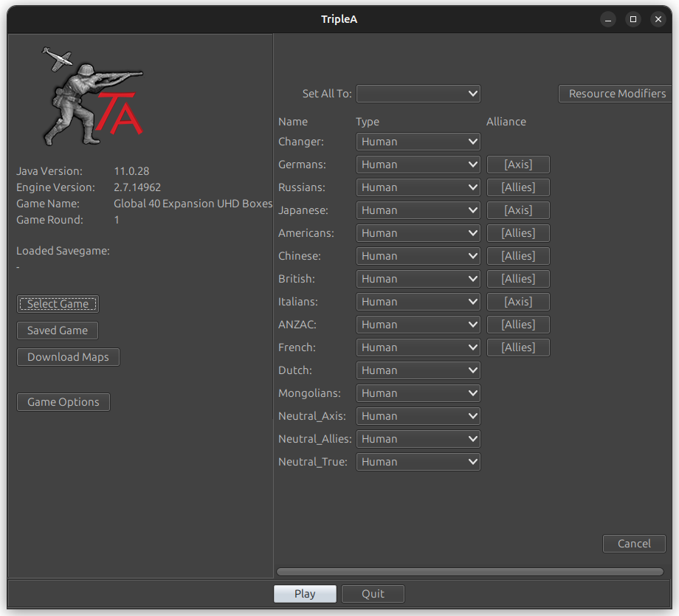Change the Germans player type selector
Viewport: 679px width, 616px height.
[418, 164]
